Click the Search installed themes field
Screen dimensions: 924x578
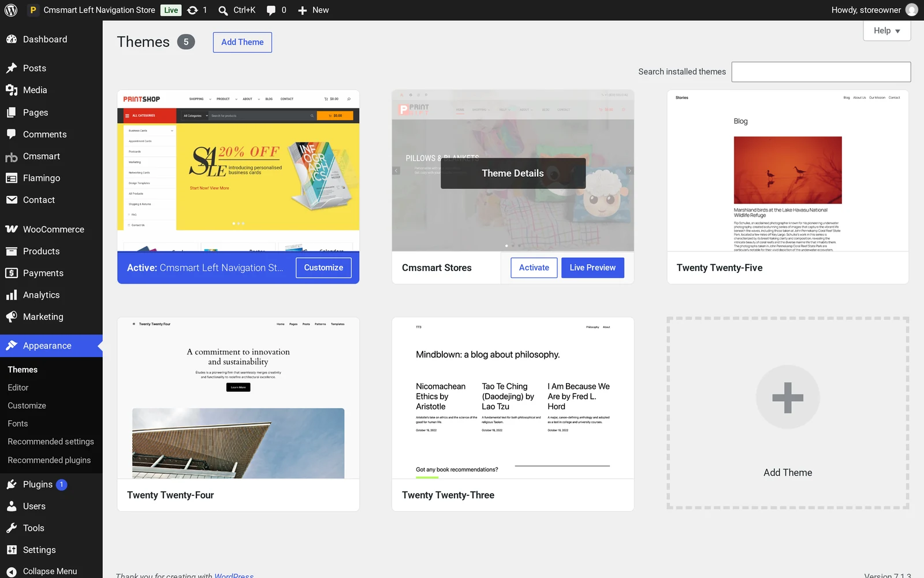click(x=821, y=72)
